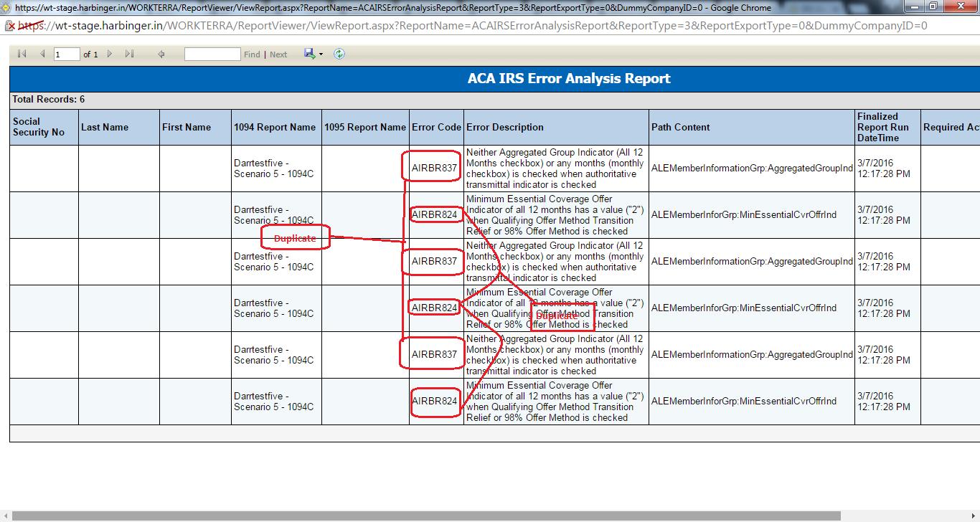Select the Path Content column header
Image resolution: width=980 pixels, height=522 pixels.
pyautogui.click(x=752, y=127)
